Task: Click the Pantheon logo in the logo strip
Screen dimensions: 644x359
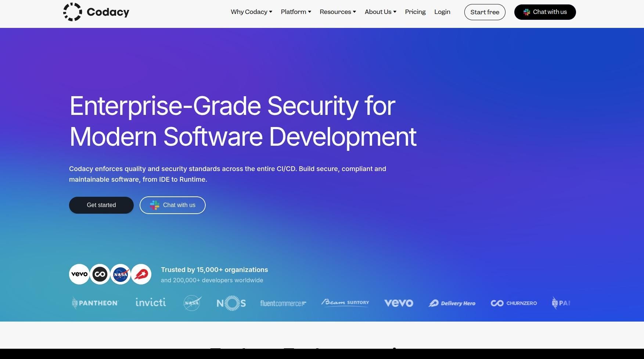Action: pyautogui.click(x=95, y=303)
